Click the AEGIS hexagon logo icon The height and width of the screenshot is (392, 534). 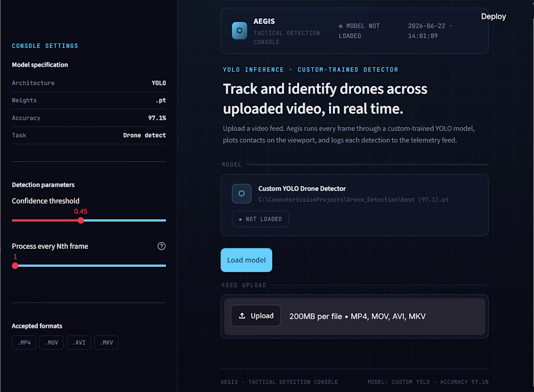click(x=239, y=31)
